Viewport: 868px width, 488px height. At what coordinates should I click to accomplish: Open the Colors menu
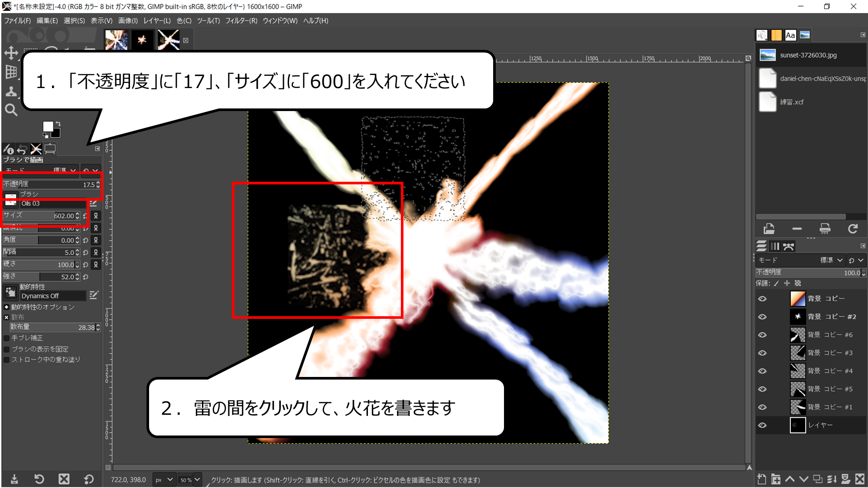click(x=184, y=20)
